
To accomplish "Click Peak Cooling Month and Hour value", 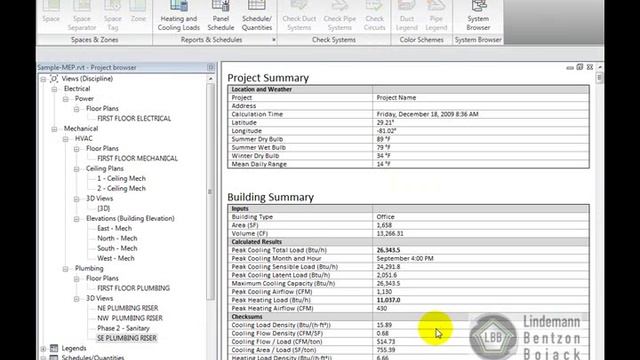I will point(405,258).
